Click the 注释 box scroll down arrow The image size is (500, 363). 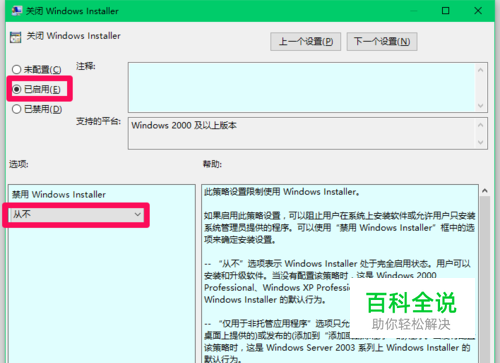click(480, 106)
